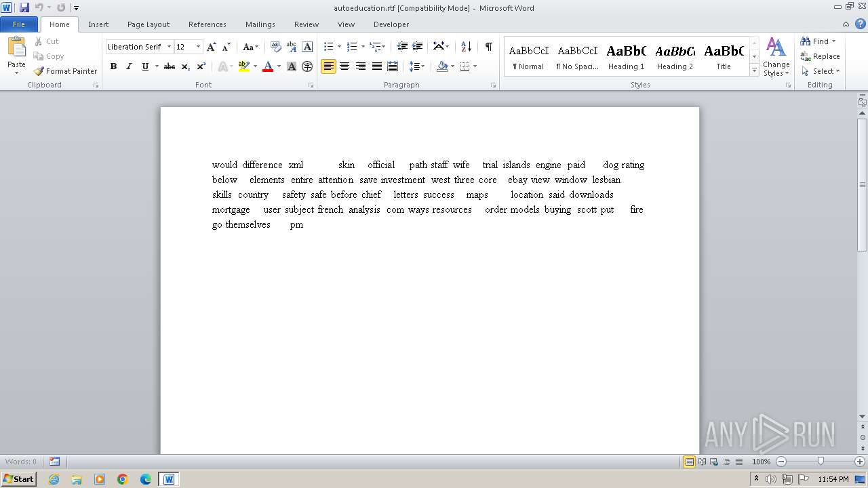Image resolution: width=868 pixels, height=488 pixels.
Task: Launch Chrome from the taskbar
Action: click(x=123, y=479)
